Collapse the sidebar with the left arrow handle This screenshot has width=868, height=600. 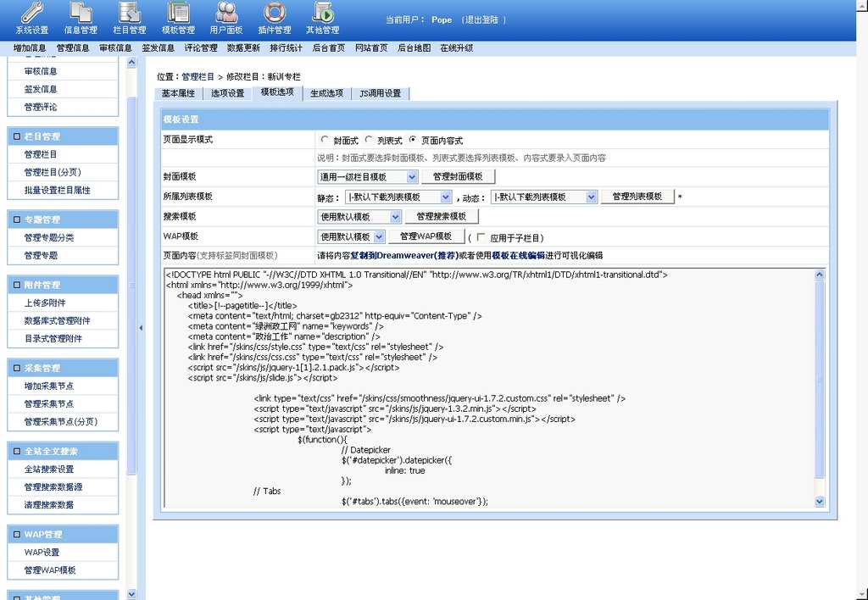141,328
